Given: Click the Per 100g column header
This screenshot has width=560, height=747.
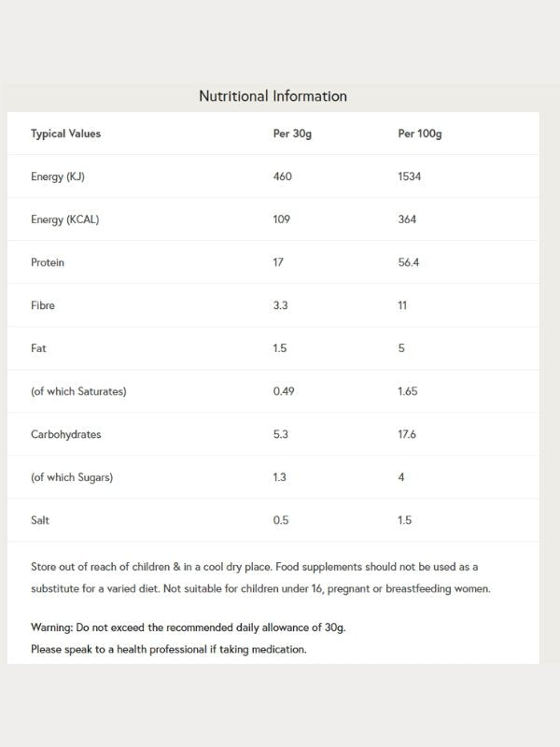Looking at the screenshot, I should pyautogui.click(x=419, y=134).
